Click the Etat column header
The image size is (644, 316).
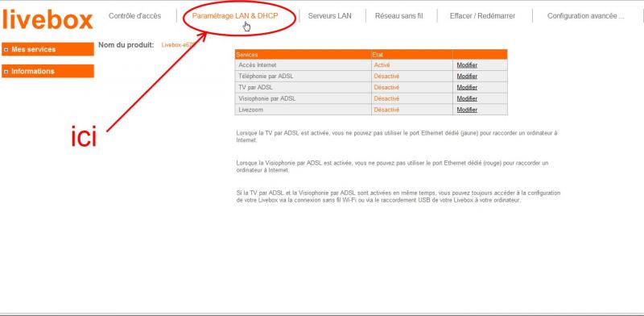point(412,54)
